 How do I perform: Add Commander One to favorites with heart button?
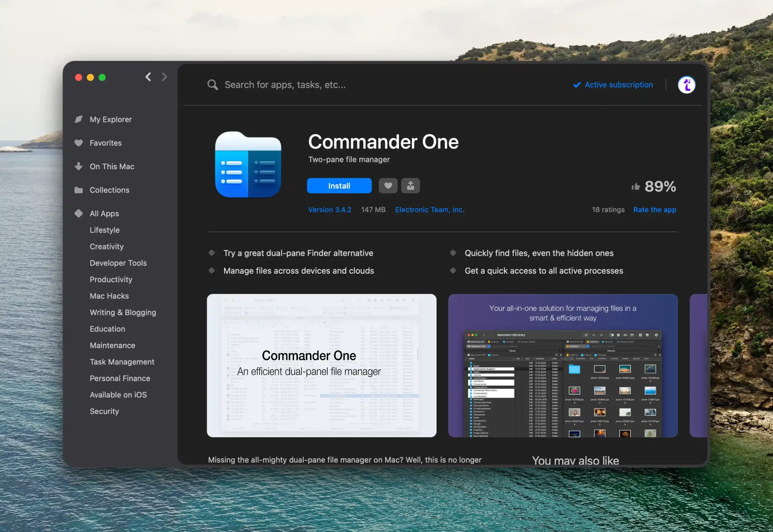(x=388, y=186)
